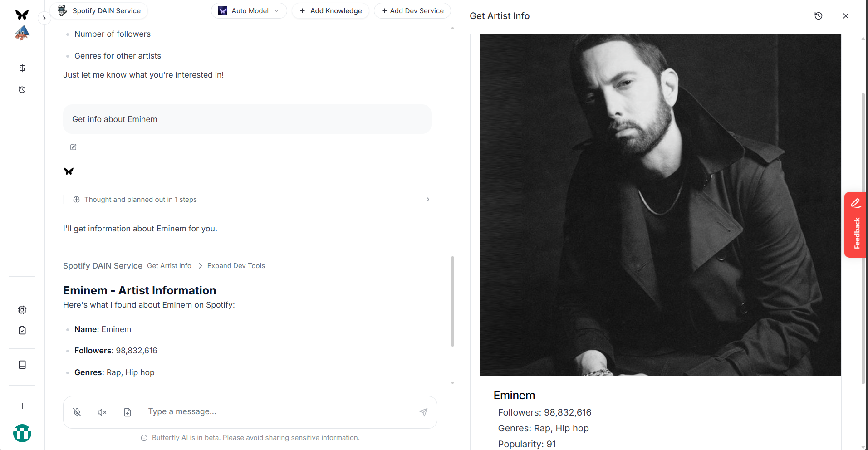Open the dollar sign billing icon
Viewport: 868px width, 450px height.
pyautogui.click(x=22, y=68)
